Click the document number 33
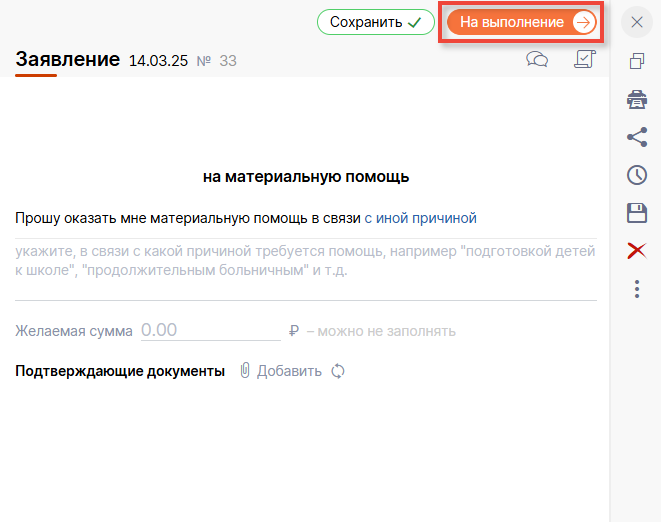The image size is (661, 522). [x=227, y=62]
